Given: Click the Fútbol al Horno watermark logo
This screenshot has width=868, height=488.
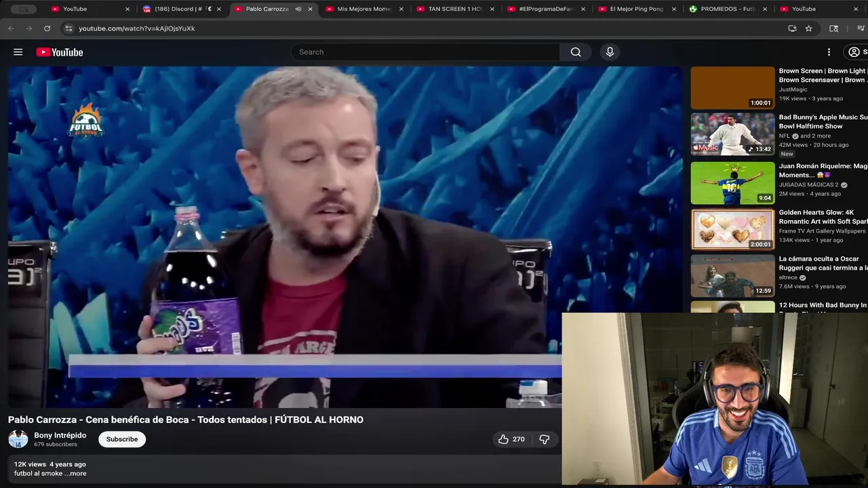Looking at the screenshot, I should (x=86, y=120).
